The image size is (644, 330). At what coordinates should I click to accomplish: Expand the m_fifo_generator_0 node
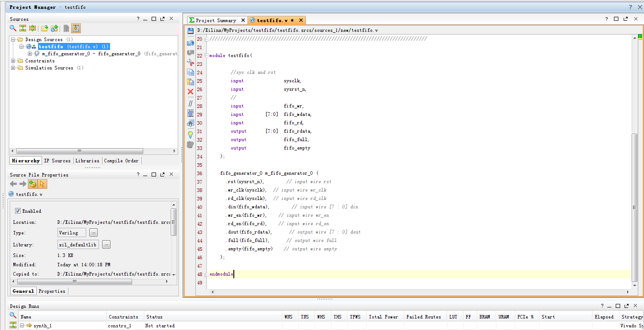tap(30, 54)
